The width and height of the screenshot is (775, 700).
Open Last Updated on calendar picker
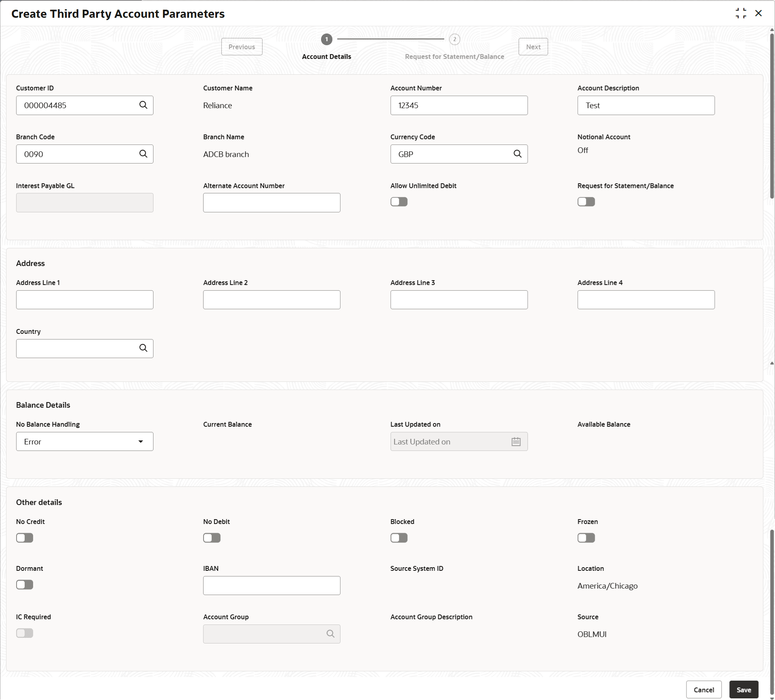pos(516,442)
